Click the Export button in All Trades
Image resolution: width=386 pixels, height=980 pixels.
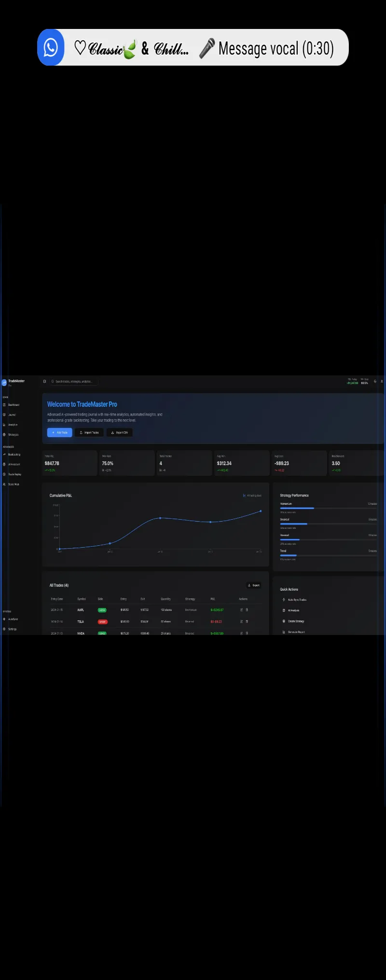[254, 585]
